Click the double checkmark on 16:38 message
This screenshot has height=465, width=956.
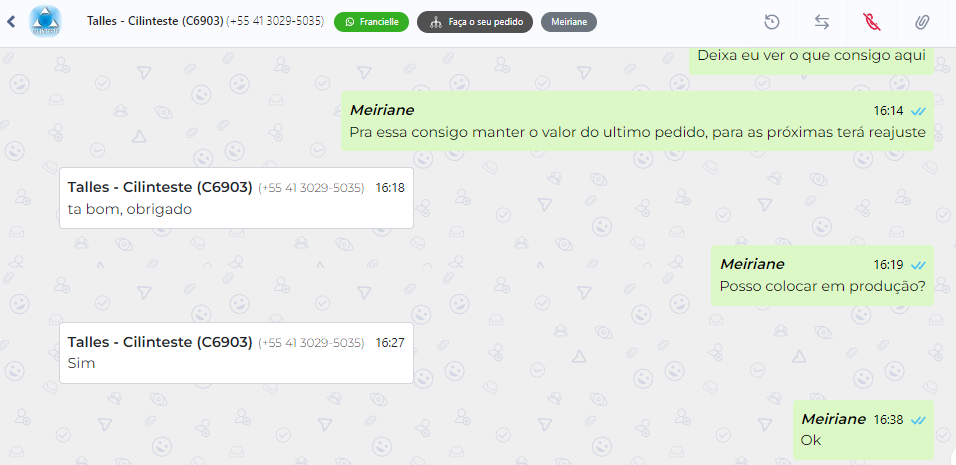tap(918, 420)
